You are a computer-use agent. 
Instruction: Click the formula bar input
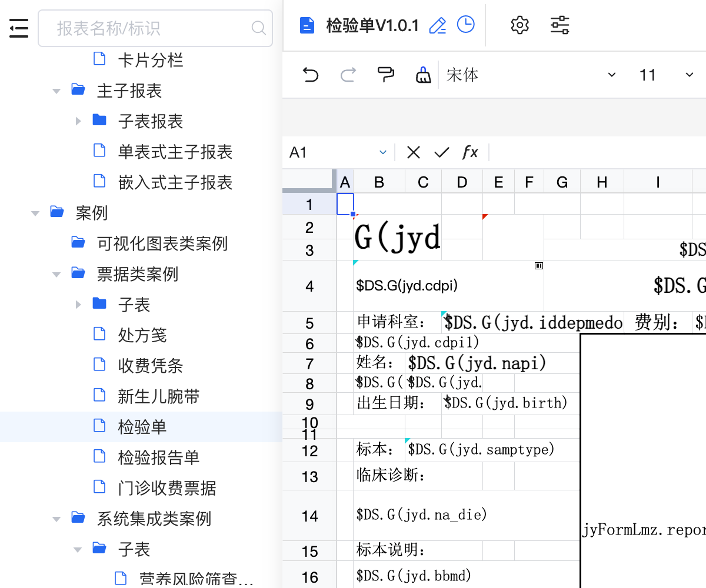tap(597, 153)
